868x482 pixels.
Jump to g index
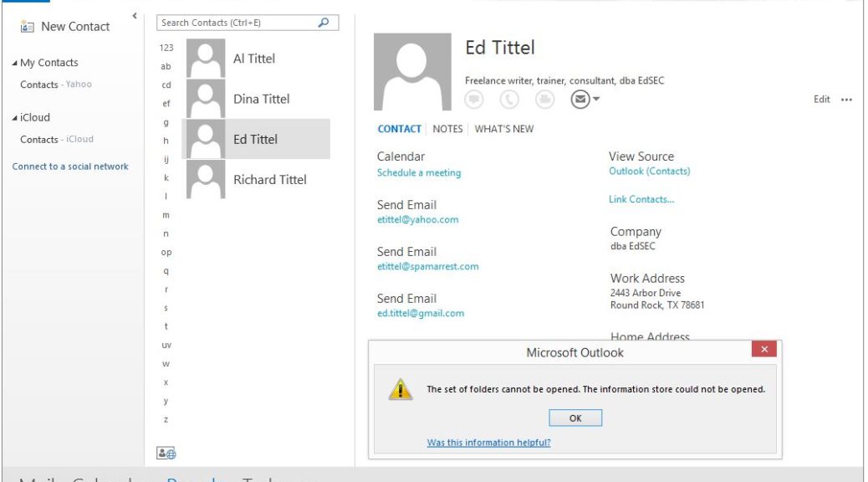coord(166,122)
